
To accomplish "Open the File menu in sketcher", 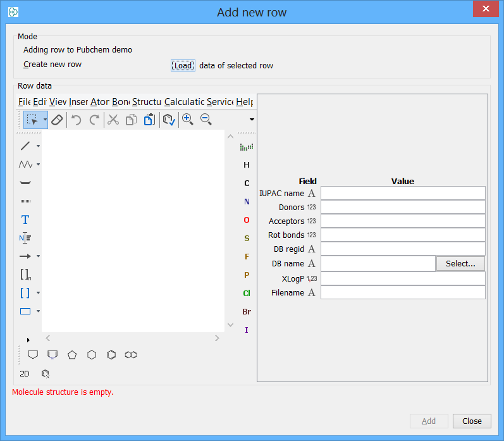I will (x=24, y=102).
